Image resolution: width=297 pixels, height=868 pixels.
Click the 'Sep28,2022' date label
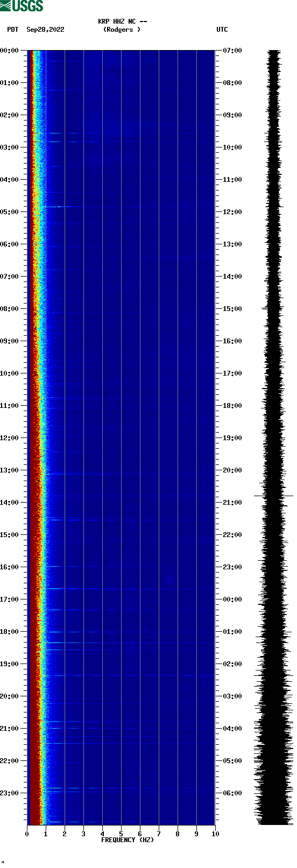(x=45, y=30)
